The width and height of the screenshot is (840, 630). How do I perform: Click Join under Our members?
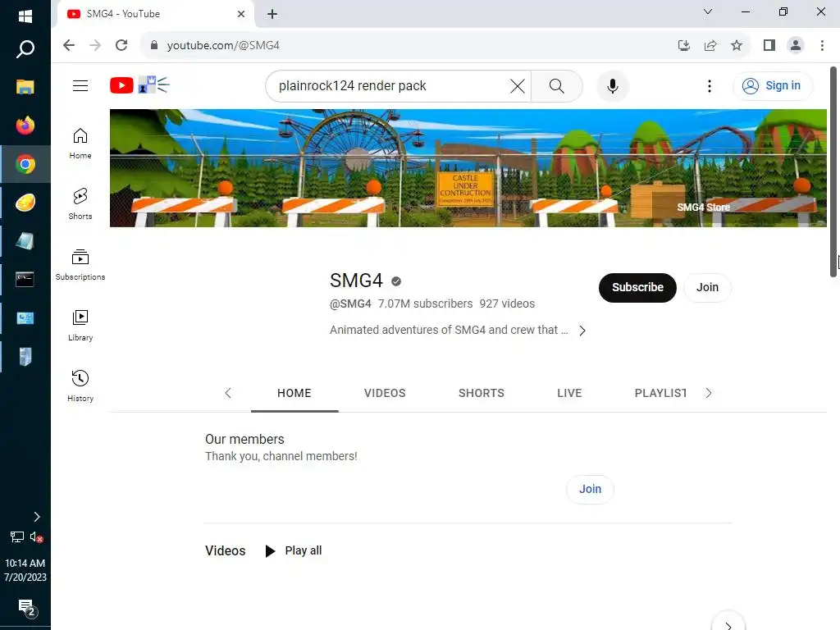[x=590, y=489]
